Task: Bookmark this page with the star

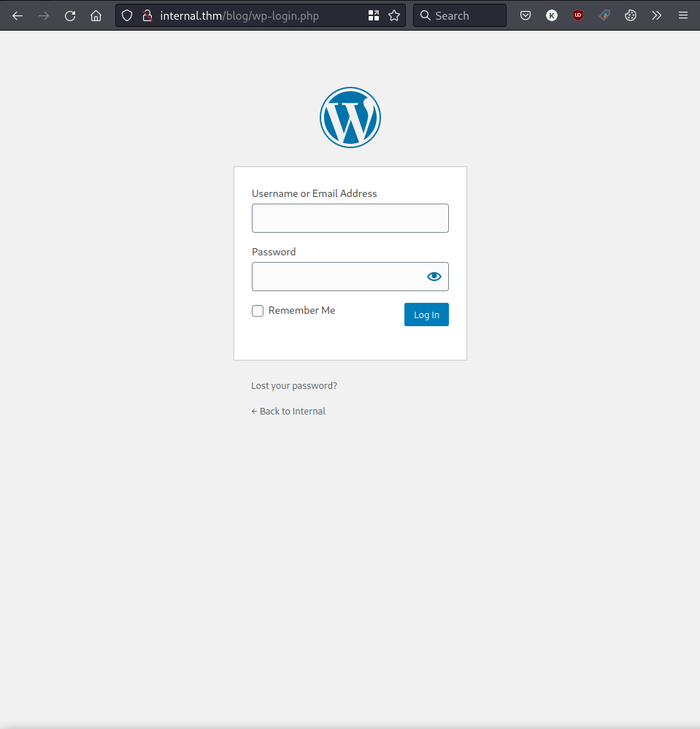Action: (394, 16)
